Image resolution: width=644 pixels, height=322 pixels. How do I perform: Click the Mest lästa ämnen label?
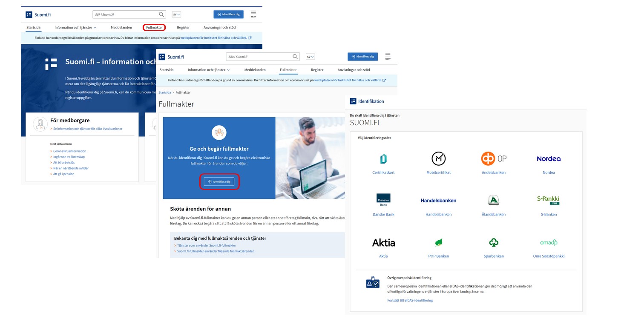[61, 144]
